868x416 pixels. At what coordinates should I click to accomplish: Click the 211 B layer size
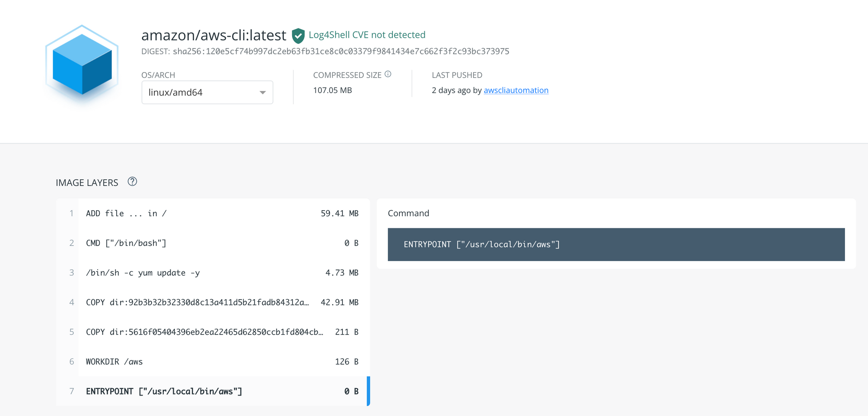(x=347, y=332)
